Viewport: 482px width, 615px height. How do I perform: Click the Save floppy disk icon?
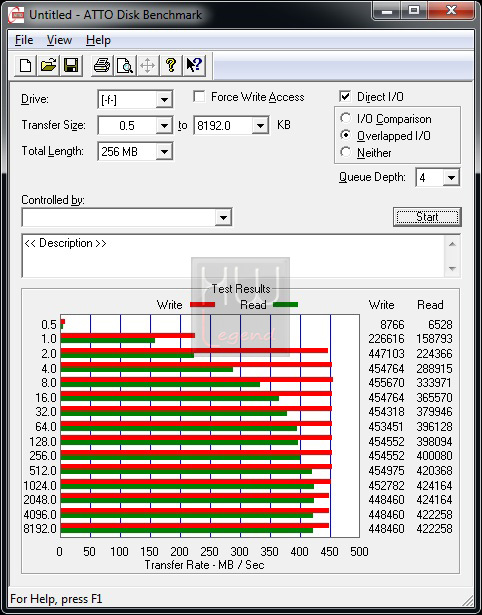71,65
